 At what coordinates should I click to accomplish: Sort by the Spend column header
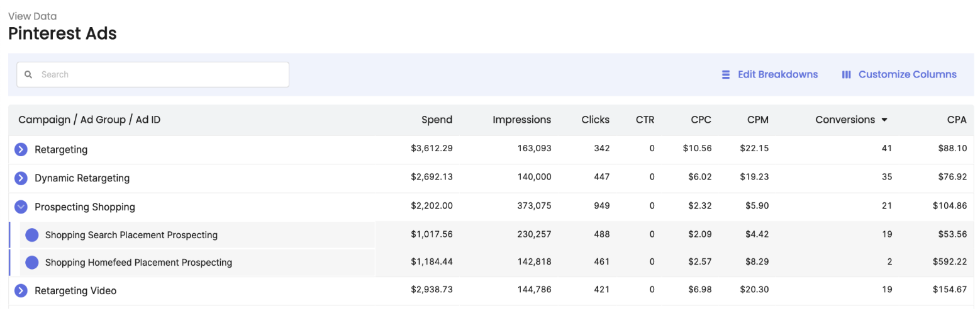[437, 120]
